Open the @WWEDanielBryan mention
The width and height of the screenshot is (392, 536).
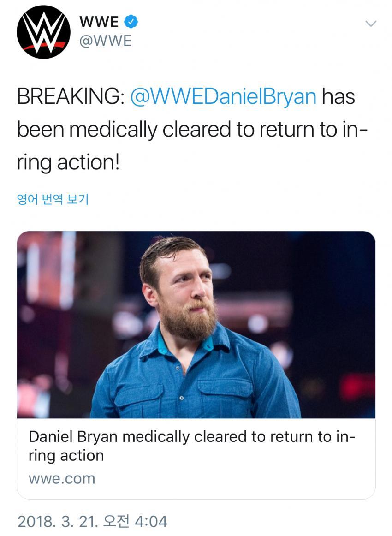click(224, 97)
